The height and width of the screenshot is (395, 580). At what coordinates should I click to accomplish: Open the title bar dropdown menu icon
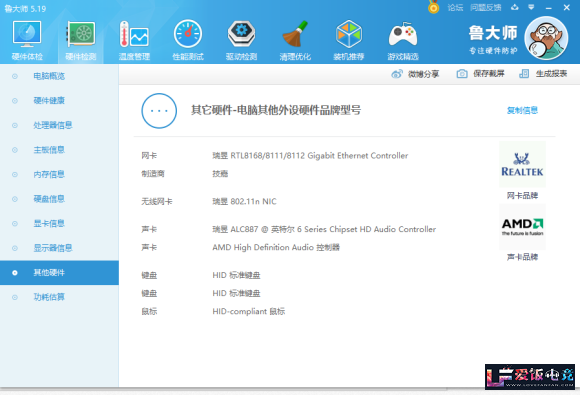pyautogui.click(x=531, y=7)
